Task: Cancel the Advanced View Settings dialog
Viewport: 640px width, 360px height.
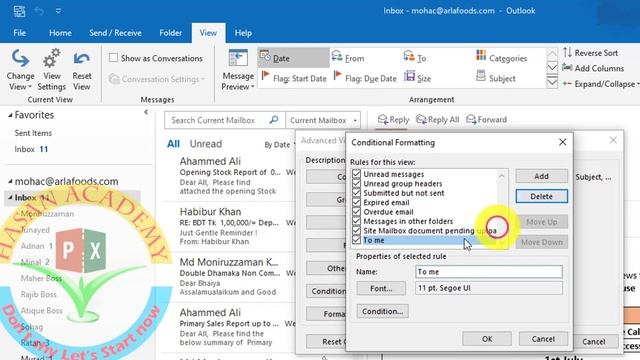Action: [x=593, y=341]
